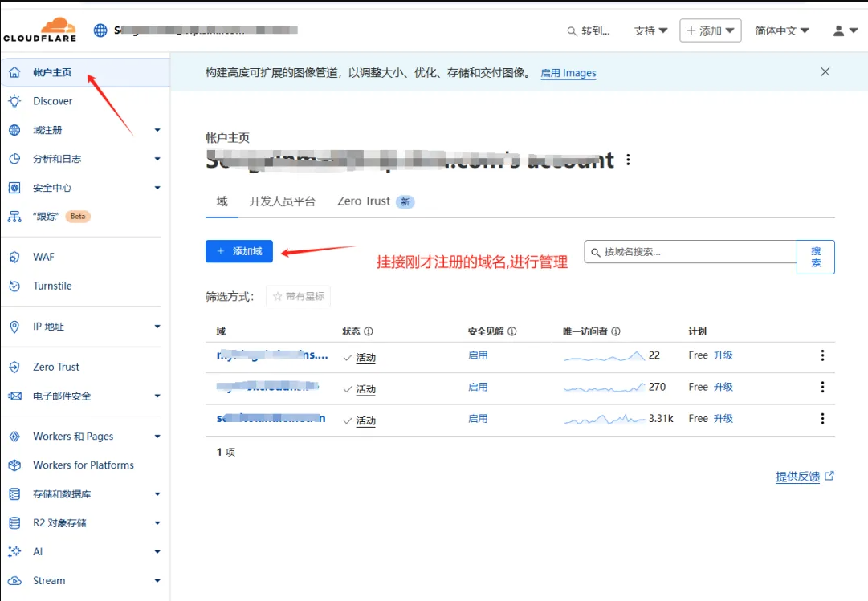Expand the 分析和日志 sidebar section

pyautogui.click(x=157, y=159)
